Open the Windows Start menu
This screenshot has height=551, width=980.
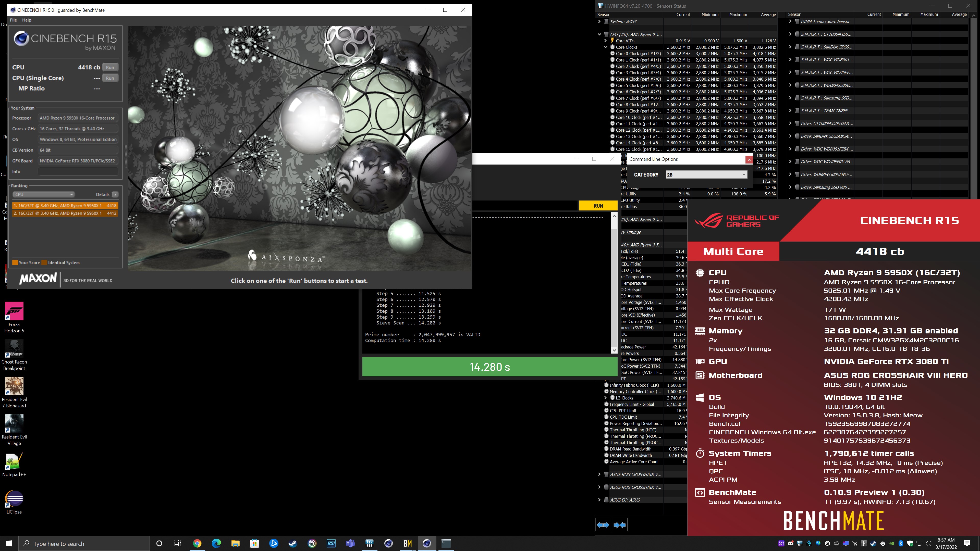[9, 543]
